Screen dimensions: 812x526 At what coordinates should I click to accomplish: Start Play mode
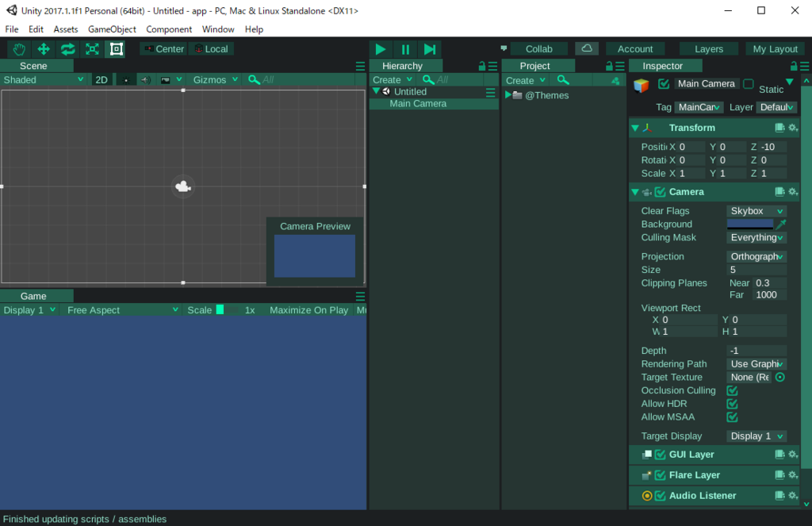[381, 49]
